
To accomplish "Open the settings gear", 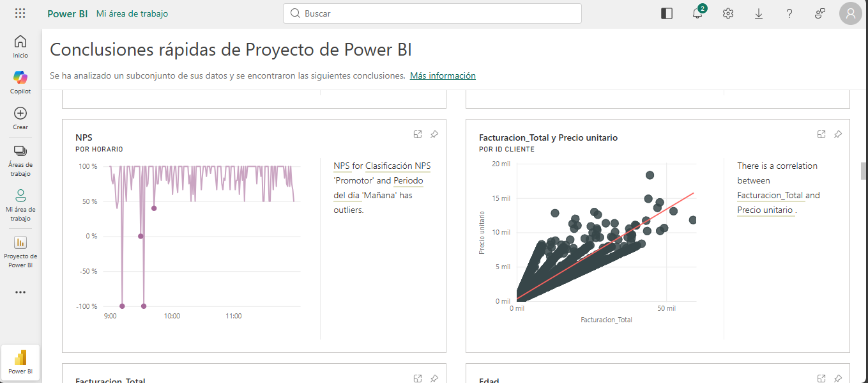I will click(x=728, y=13).
